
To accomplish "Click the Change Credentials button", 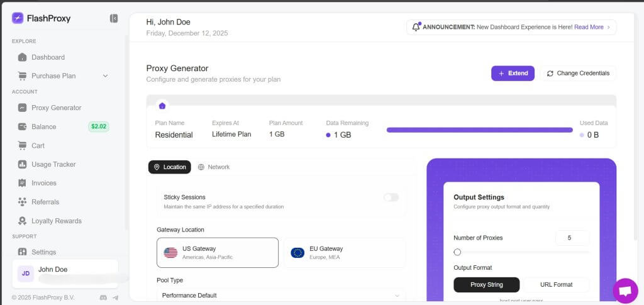I will click(578, 74).
